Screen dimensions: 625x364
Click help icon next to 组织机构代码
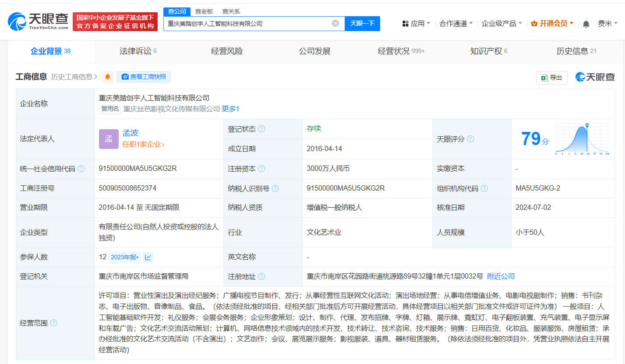click(484, 188)
